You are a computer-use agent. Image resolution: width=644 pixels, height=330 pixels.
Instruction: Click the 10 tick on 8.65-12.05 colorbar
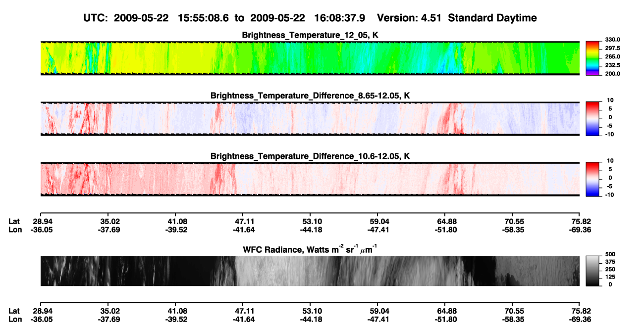[x=611, y=100]
